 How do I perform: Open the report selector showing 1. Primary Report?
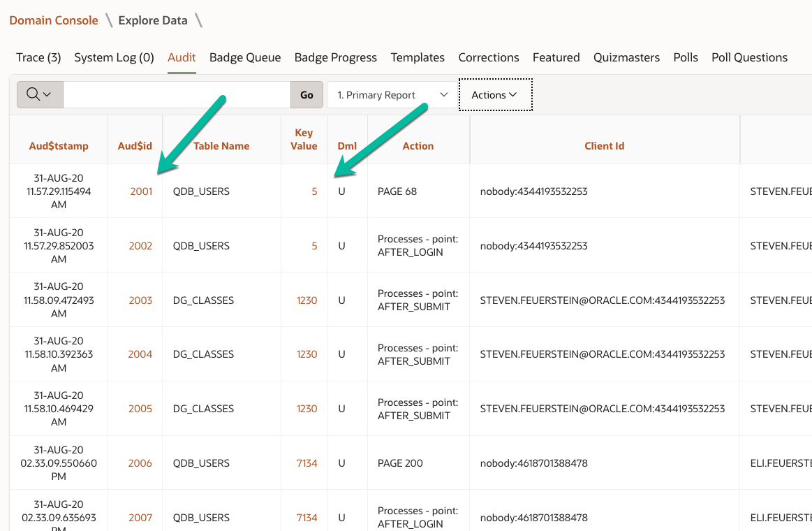[x=391, y=94]
